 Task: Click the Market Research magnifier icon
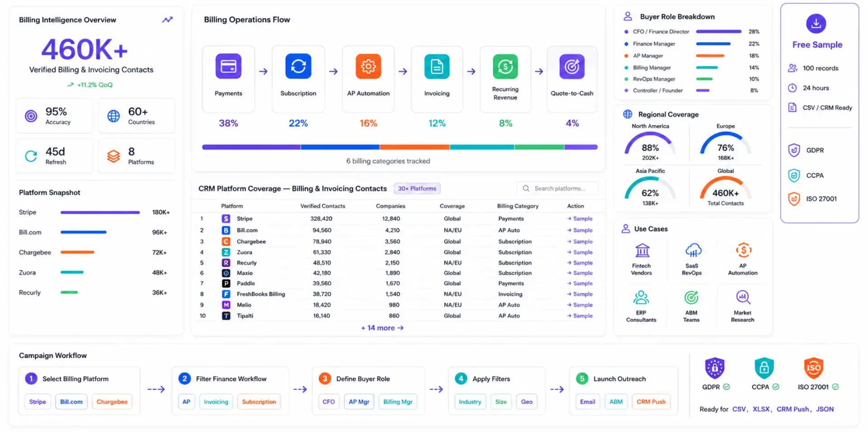click(743, 297)
